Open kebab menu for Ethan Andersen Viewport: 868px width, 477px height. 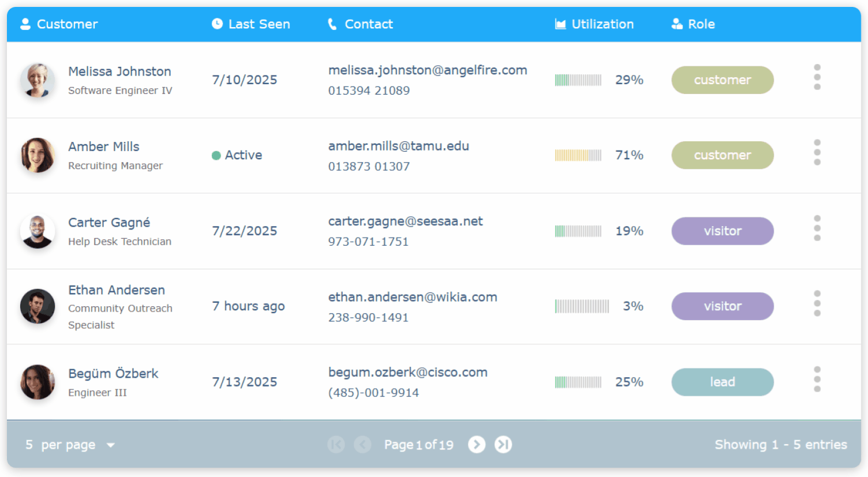tap(817, 304)
